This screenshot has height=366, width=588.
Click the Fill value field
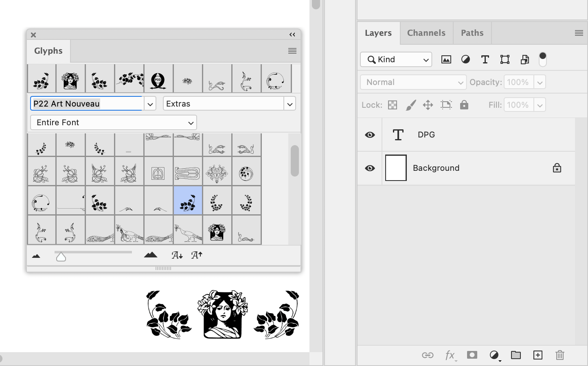click(x=519, y=105)
